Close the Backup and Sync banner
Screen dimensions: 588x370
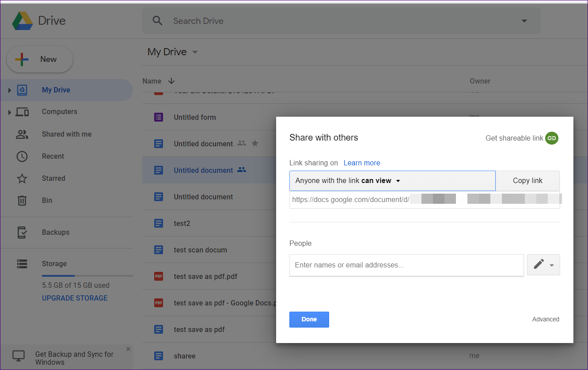[128, 349]
